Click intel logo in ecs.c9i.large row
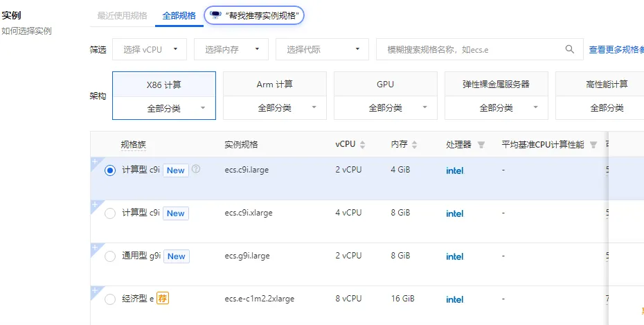Image resolution: width=644 pixels, height=325 pixels. (x=455, y=170)
